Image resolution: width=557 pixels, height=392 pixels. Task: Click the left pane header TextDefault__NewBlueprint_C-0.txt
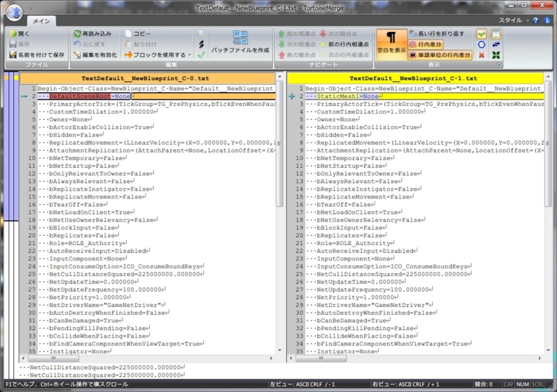coord(148,78)
